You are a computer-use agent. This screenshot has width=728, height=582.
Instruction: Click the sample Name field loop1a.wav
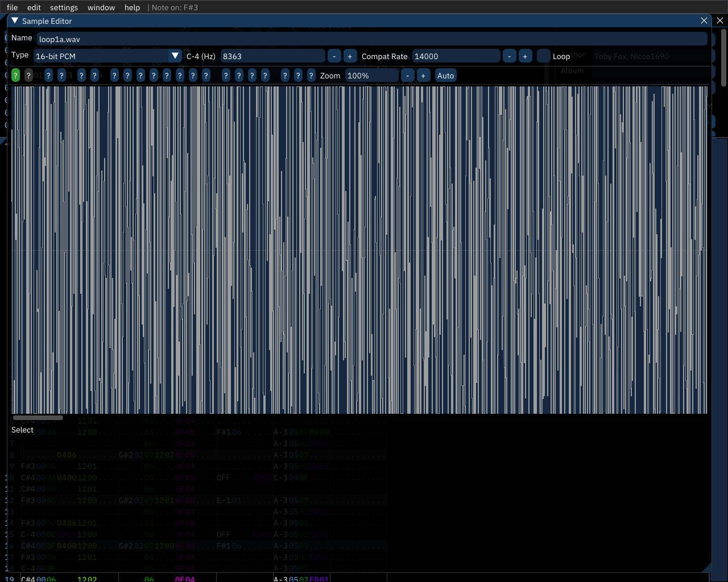click(372, 39)
